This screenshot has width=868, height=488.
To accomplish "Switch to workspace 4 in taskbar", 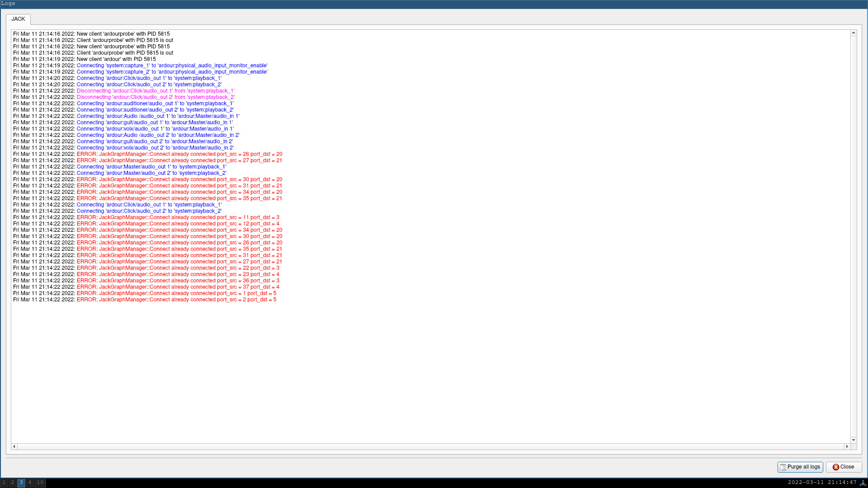I will pyautogui.click(x=30, y=483).
